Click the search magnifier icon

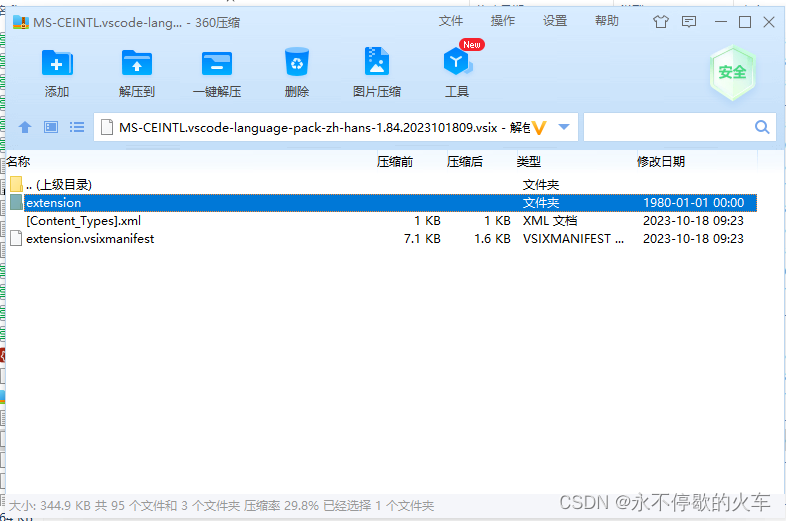click(762, 127)
